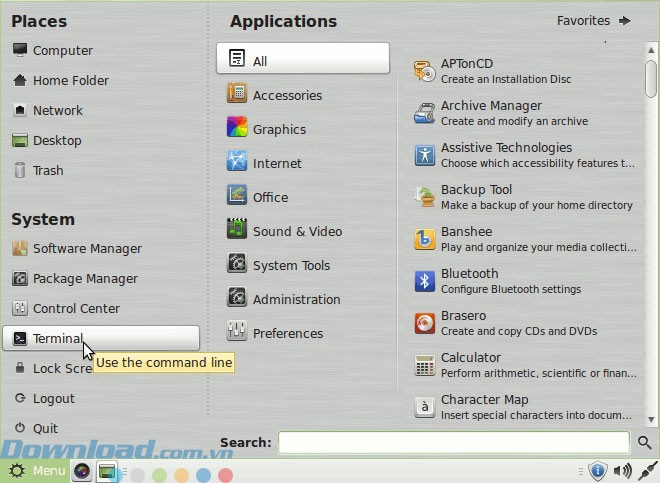Image resolution: width=660 pixels, height=483 pixels.
Task: Click the Menu button in panel
Action: point(36,471)
